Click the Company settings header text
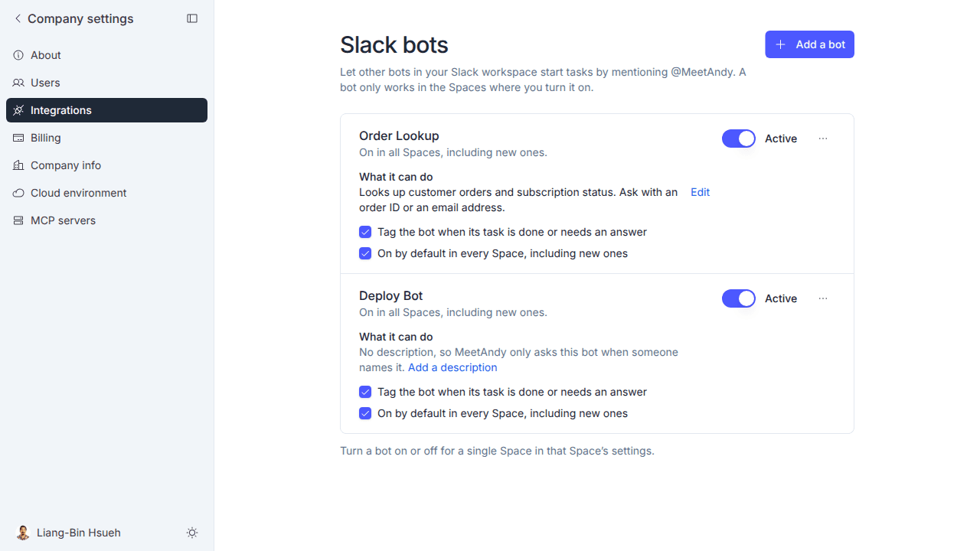Viewport: 980px width, 551px height. [80, 18]
